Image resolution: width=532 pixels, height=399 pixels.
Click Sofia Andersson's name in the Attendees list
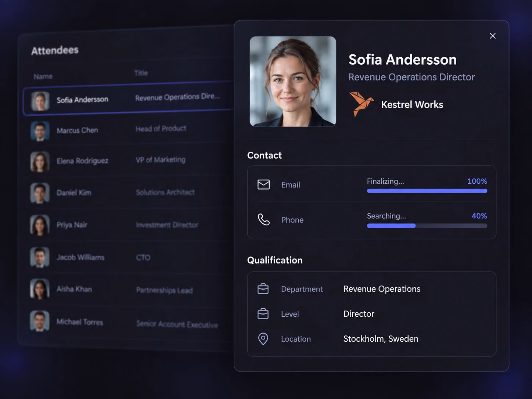(82, 100)
